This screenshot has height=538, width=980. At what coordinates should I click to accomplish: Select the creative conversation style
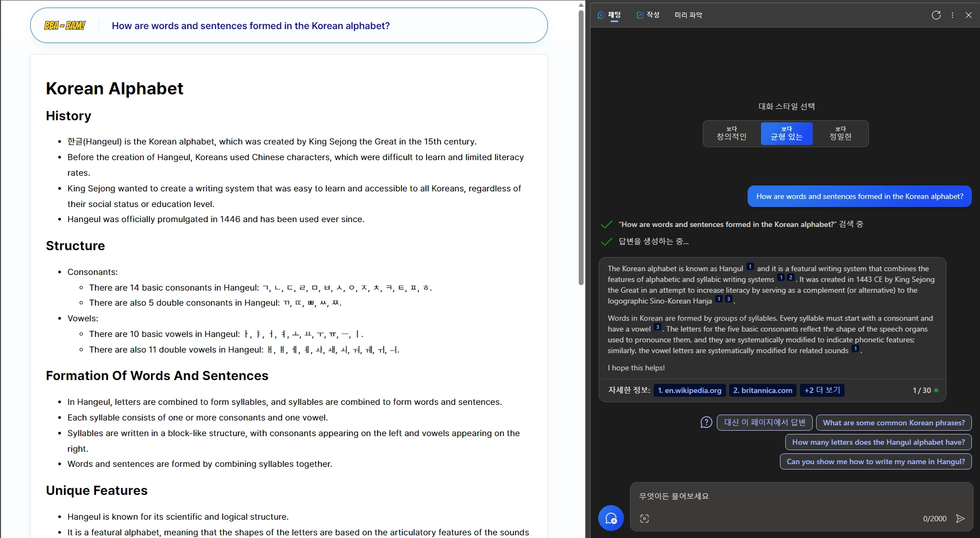tap(731, 134)
